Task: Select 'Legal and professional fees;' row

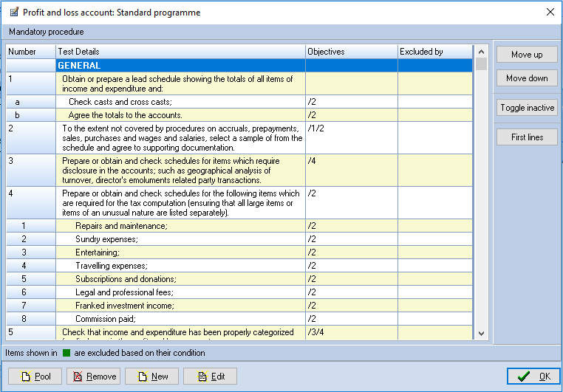Action: [x=239, y=292]
